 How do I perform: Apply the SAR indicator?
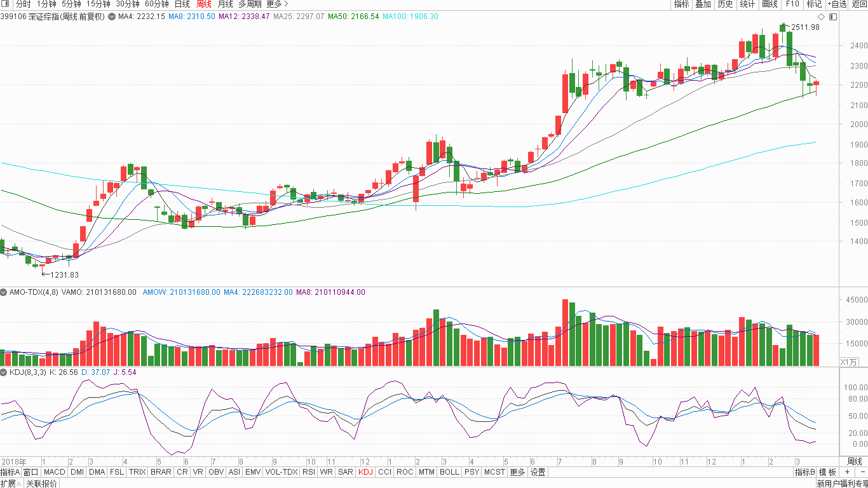(x=346, y=472)
